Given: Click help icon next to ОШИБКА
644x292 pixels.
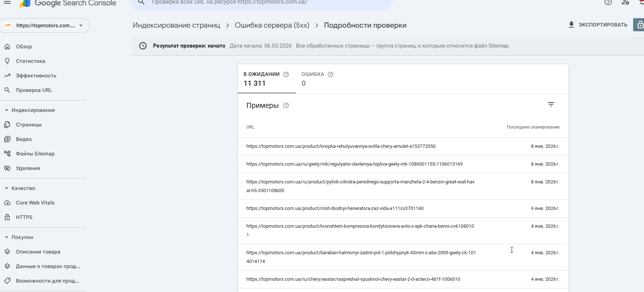Looking at the screenshot, I should coord(330,74).
